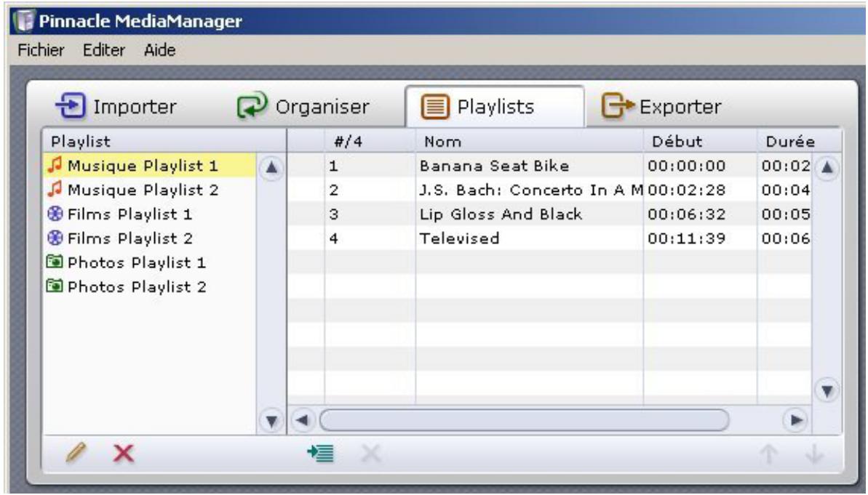Click the track table scroll up arrow
The width and height of the screenshot is (868, 495).
(x=827, y=167)
